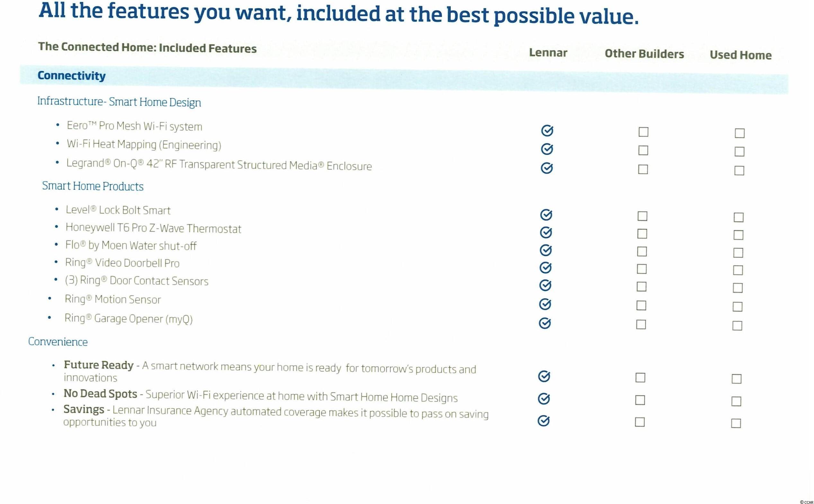Click Lennar checkmark for Ring Video Doorbell Pro
Viewport: 814px width, 504px height.
545,268
